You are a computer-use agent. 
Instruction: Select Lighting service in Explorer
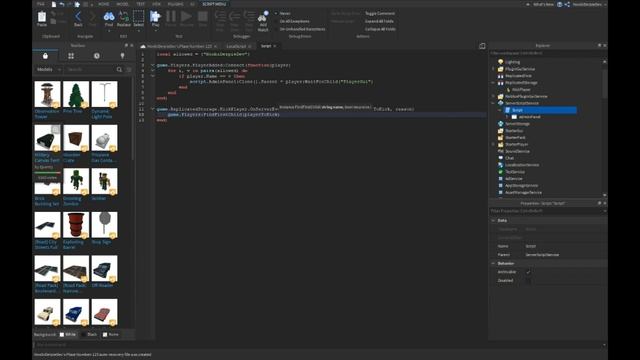(x=513, y=62)
